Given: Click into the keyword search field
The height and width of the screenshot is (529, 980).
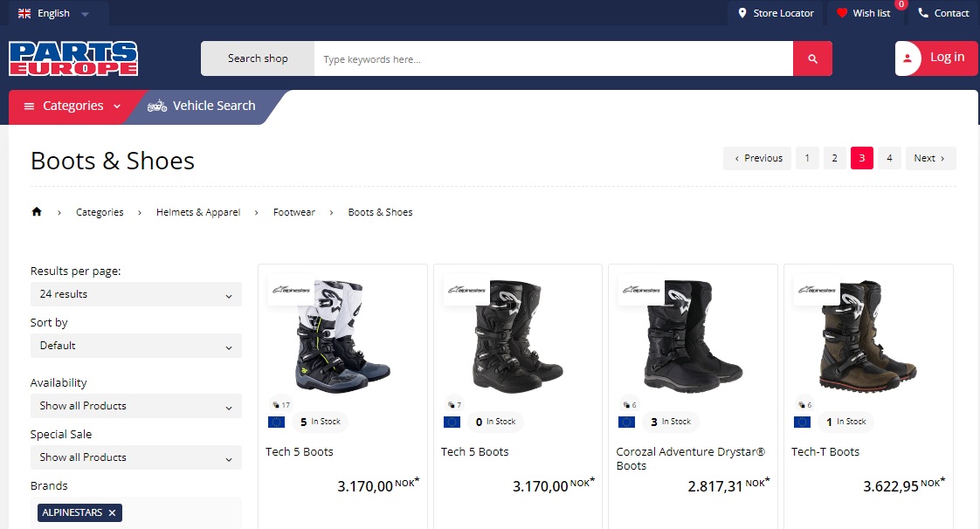Looking at the screenshot, I should 553,58.
